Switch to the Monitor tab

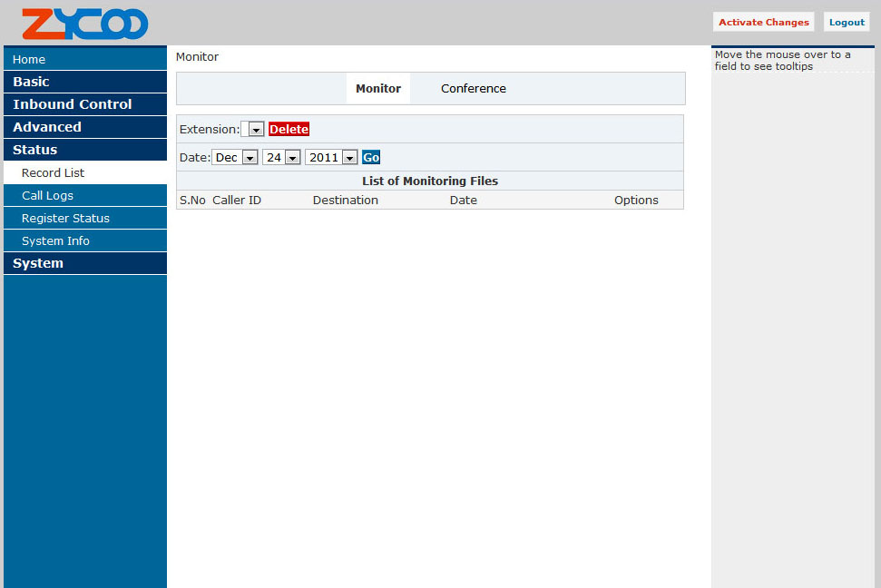[378, 89]
